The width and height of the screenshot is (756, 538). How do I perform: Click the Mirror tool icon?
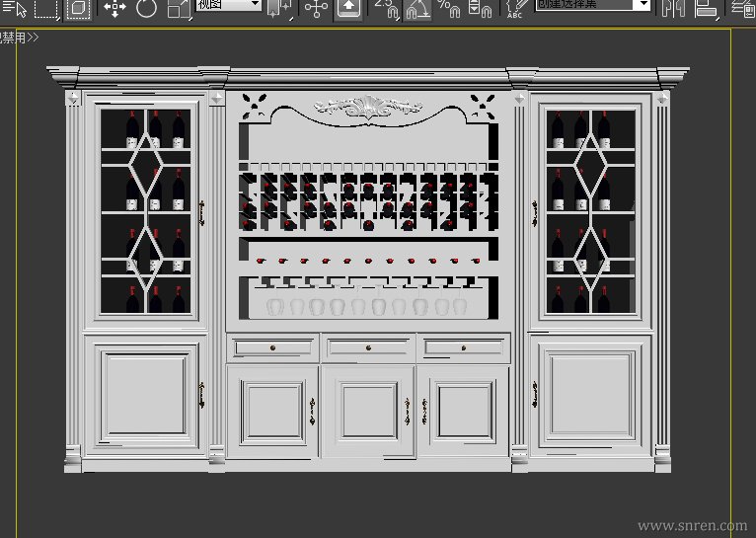673,9
